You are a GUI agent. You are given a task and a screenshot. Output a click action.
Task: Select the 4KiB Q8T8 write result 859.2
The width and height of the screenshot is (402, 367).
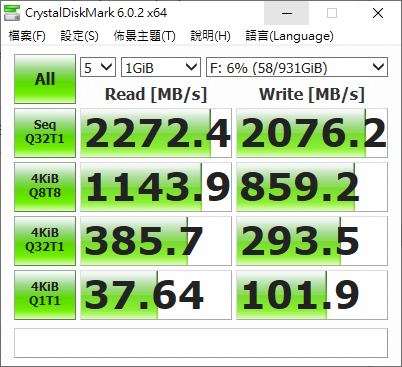312,187
